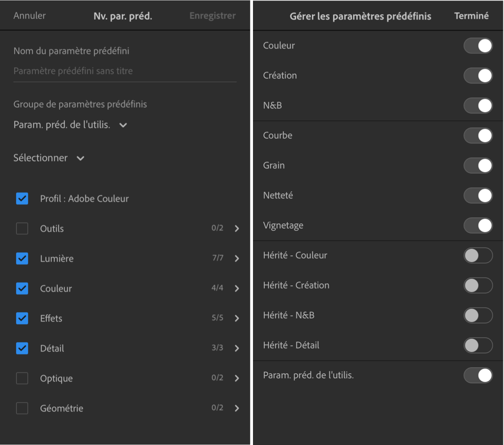The width and height of the screenshot is (504, 445).
Task: Expand the Couleur row chevron
Action: (x=237, y=288)
